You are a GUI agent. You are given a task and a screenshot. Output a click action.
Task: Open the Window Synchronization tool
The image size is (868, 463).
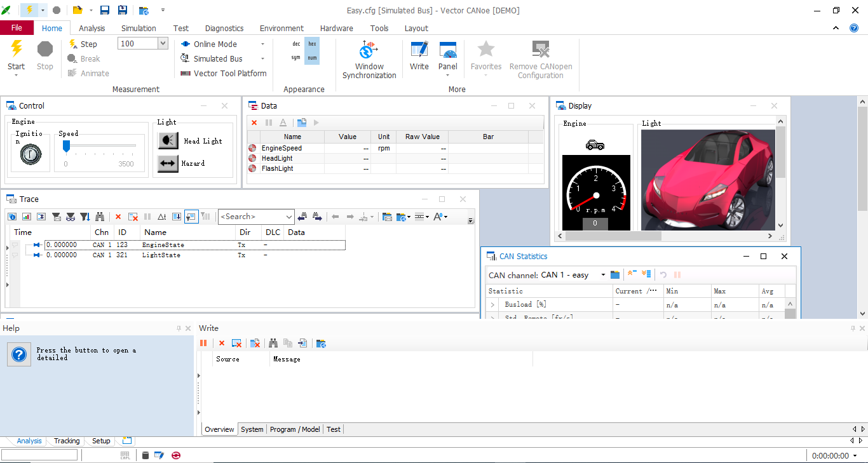369,60
